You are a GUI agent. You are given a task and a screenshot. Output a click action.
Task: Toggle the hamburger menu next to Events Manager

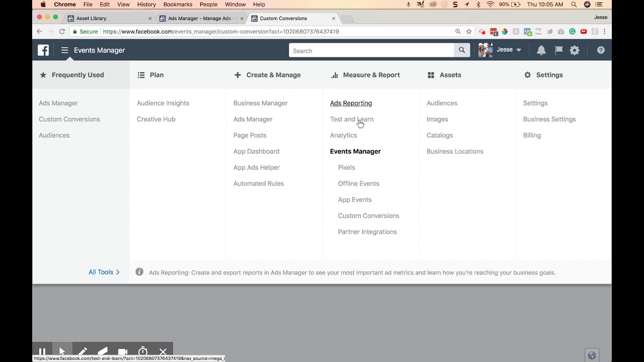64,50
